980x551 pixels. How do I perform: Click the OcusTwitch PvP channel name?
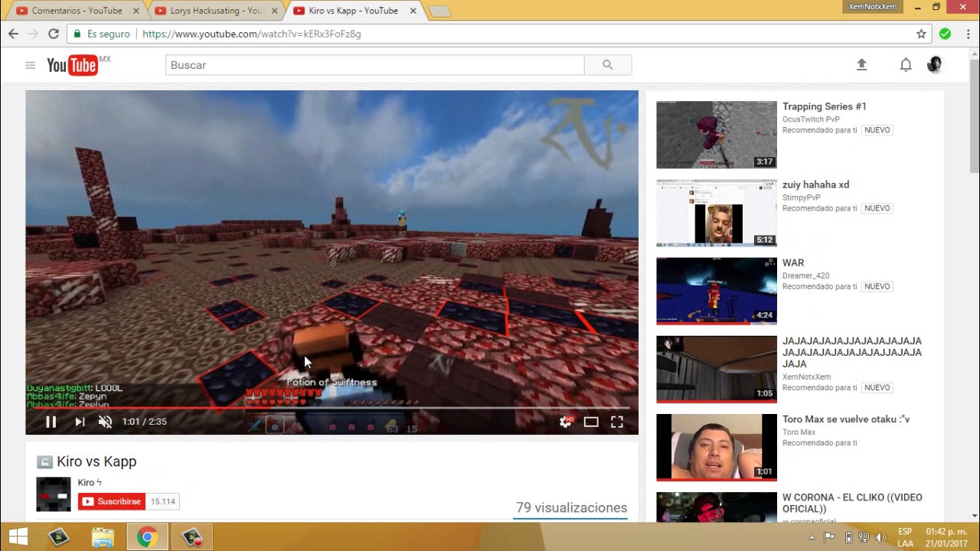coord(811,119)
